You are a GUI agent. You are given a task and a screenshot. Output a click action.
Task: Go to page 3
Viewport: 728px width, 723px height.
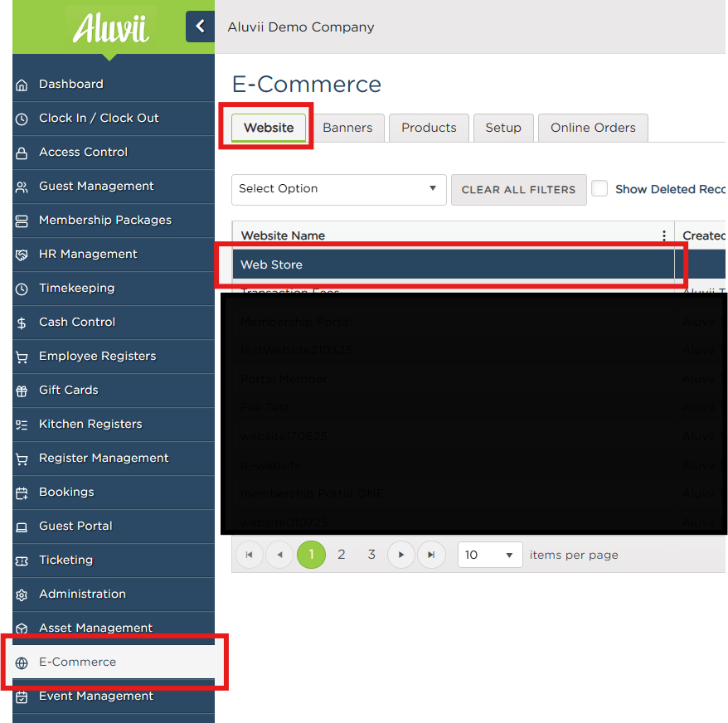(x=371, y=555)
